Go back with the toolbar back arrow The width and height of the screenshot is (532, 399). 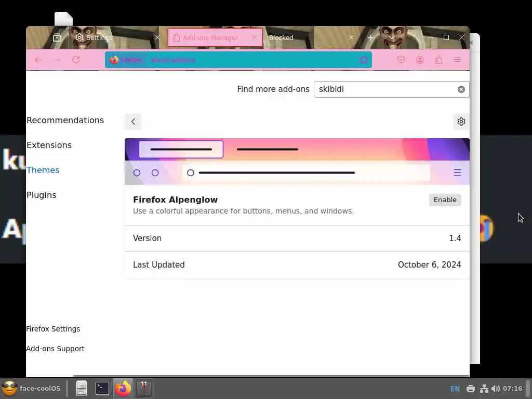(x=38, y=60)
